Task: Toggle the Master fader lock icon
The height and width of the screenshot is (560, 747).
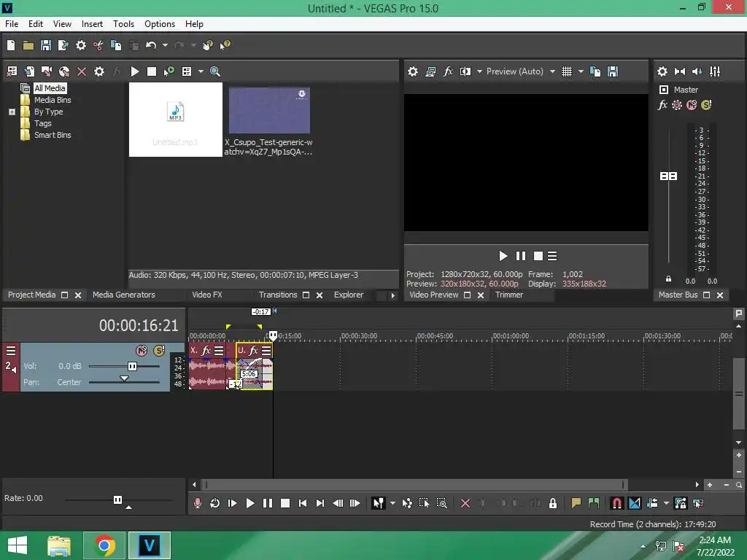Action: pyautogui.click(x=668, y=279)
